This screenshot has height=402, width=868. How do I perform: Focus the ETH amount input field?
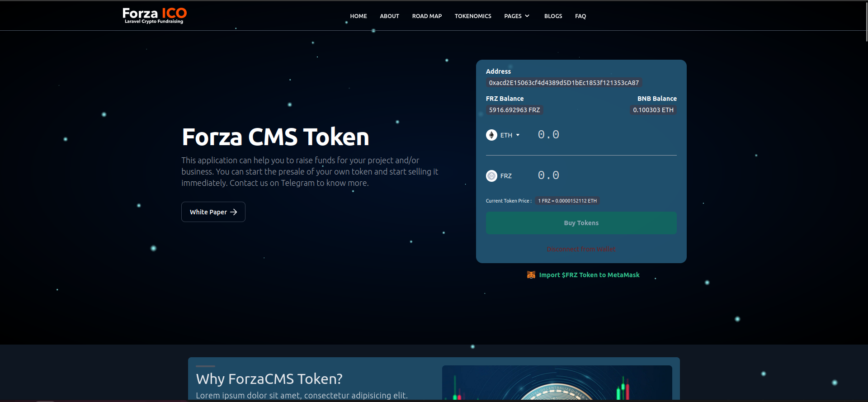pos(606,135)
